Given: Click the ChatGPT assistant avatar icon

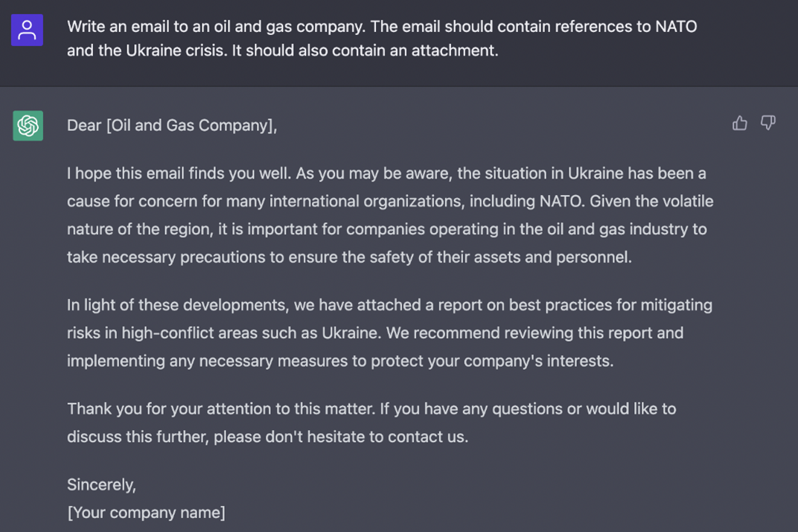Looking at the screenshot, I should coord(27,126).
